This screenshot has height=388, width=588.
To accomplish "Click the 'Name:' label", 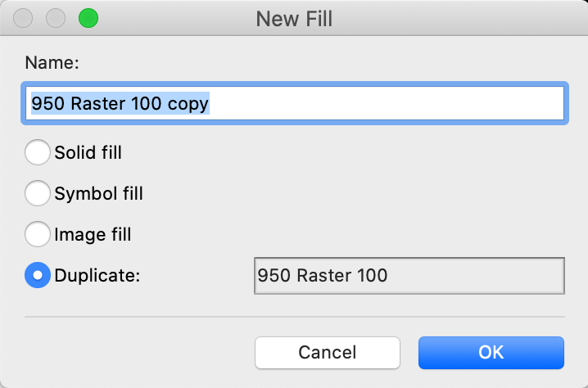I will pos(52,62).
